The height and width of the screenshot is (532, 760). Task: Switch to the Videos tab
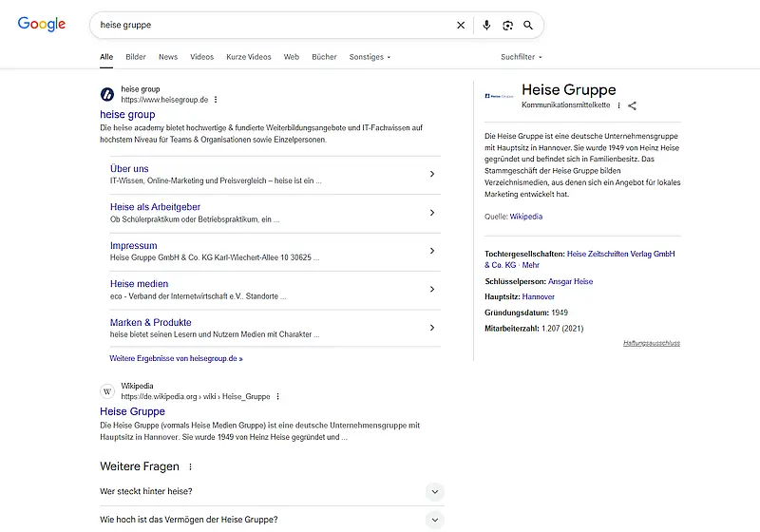[201, 57]
